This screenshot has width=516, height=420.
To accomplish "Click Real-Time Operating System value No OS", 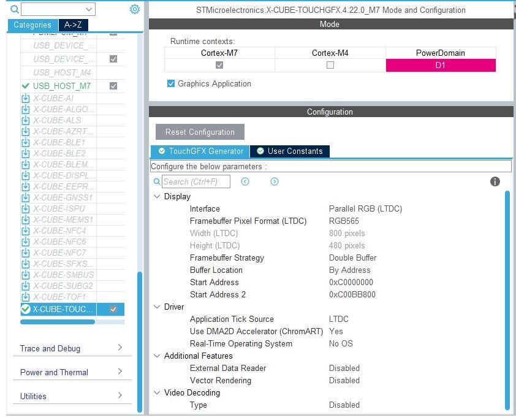I will (x=341, y=343).
